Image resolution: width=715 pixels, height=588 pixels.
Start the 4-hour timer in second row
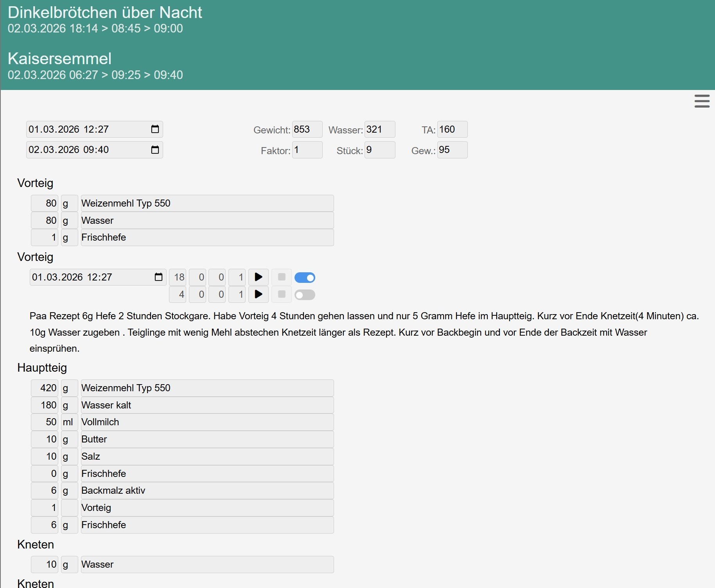coord(258,295)
